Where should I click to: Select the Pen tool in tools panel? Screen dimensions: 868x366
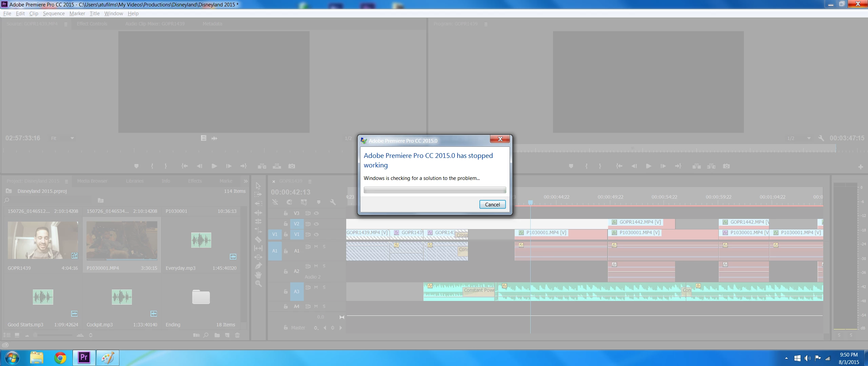(258, 266)
